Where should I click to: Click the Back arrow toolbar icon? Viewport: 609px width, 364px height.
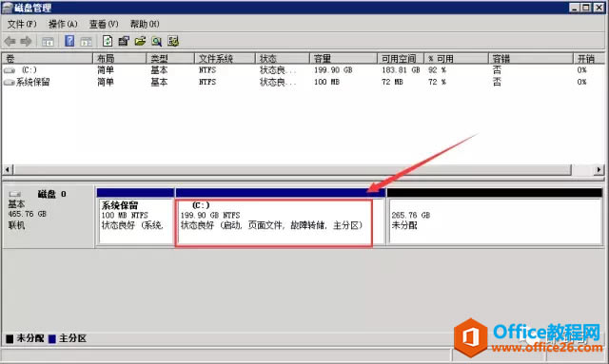tap(10, 41)
